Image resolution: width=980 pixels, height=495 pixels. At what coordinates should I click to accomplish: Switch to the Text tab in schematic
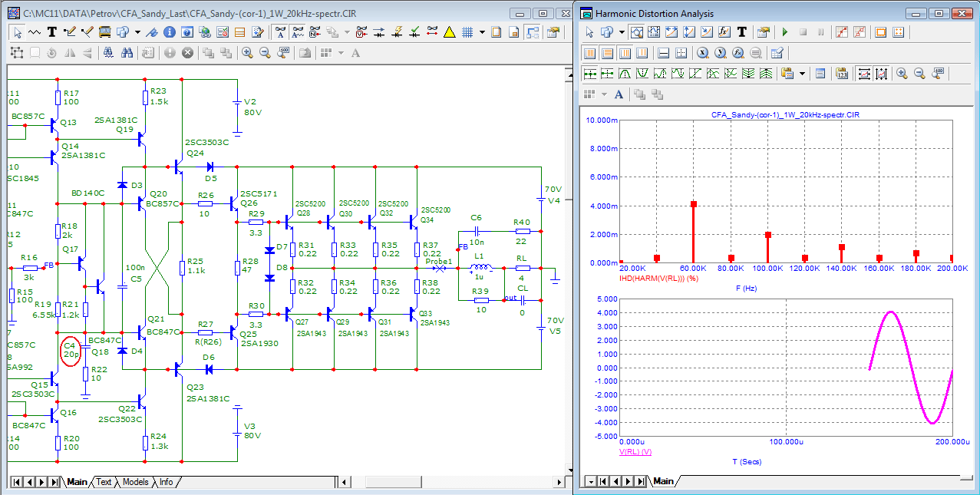coord(104,482)
